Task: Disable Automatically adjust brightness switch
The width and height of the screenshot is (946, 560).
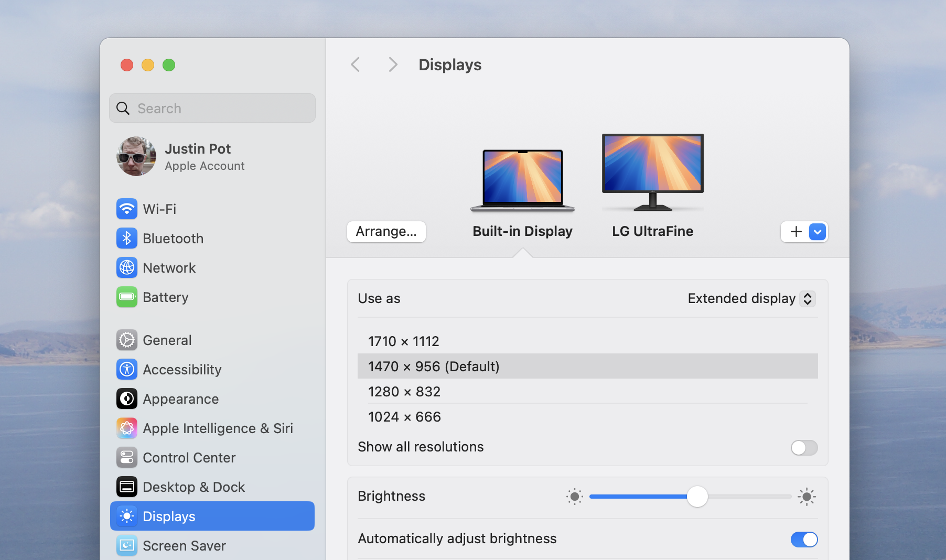Action: coord(804,539)
